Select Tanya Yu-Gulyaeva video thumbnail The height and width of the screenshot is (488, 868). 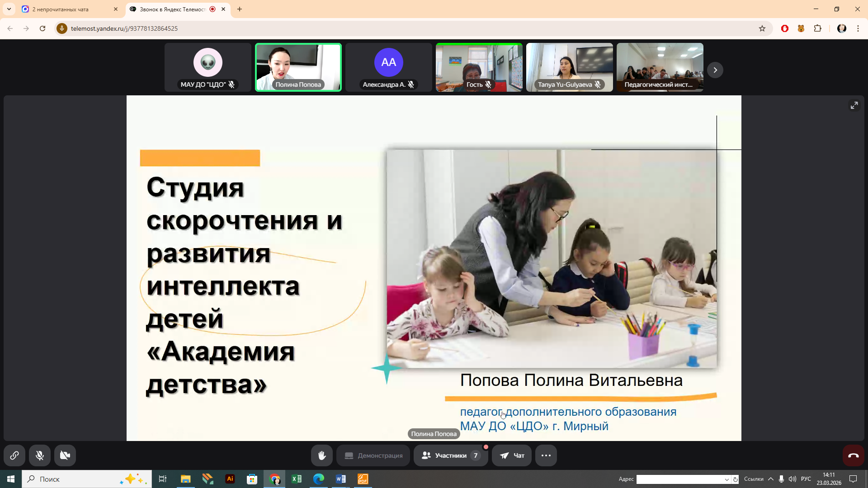tap(569, 67)
